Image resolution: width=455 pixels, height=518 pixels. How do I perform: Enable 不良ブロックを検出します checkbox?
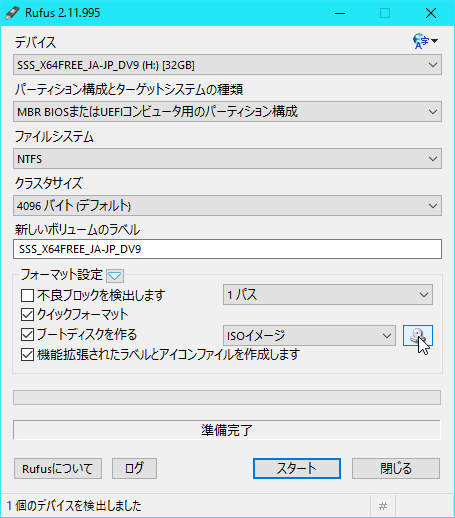(27, 295)
